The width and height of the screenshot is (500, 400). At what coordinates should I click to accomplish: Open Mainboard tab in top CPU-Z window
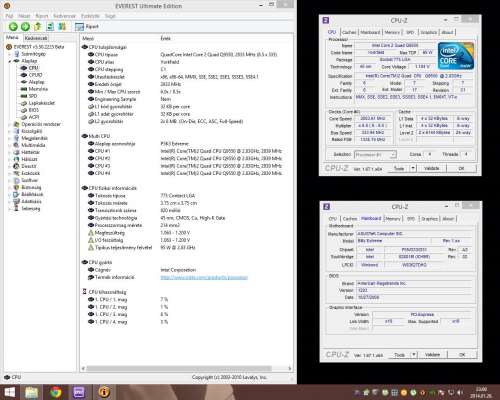coord(370,32)
